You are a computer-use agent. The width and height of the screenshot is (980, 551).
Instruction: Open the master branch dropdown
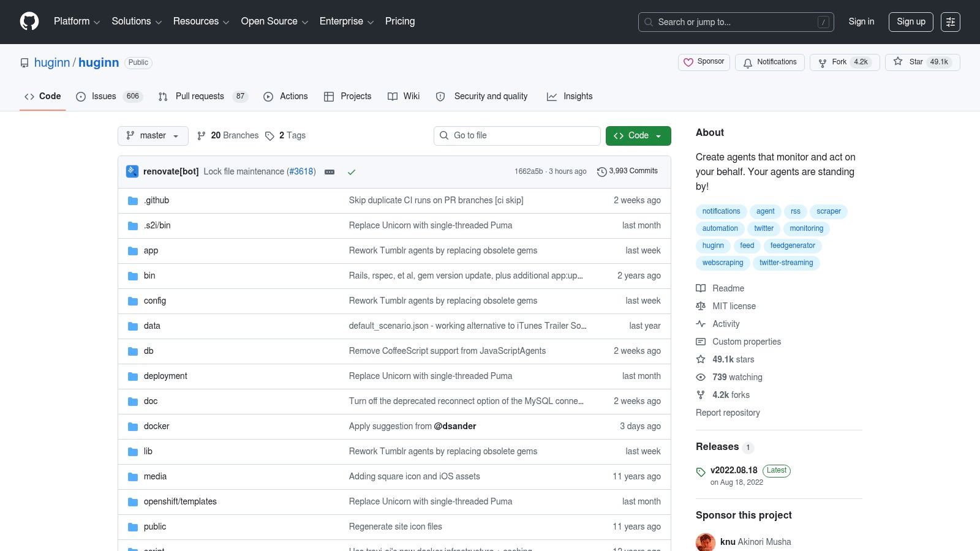click(x=153, y=136)
